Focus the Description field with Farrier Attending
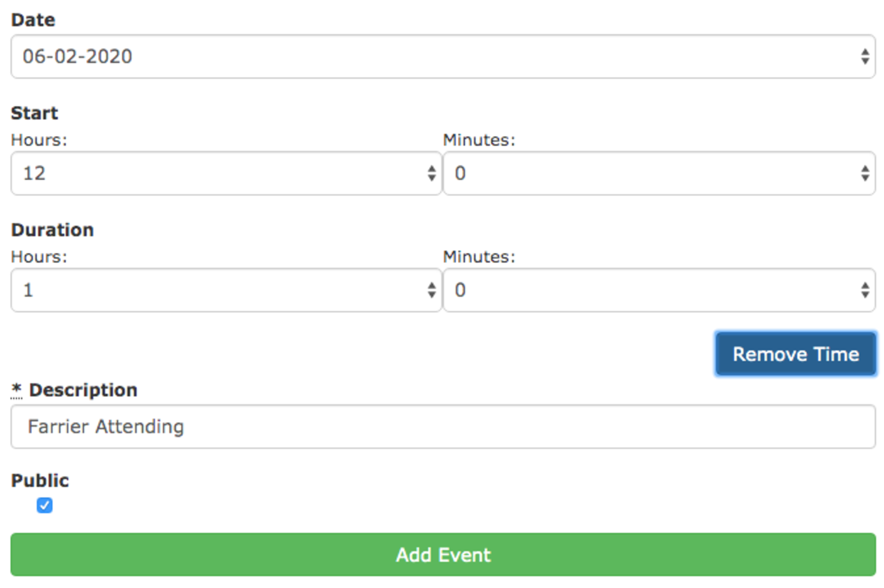The width and height of the screenshot is (884, 588). 443,427
